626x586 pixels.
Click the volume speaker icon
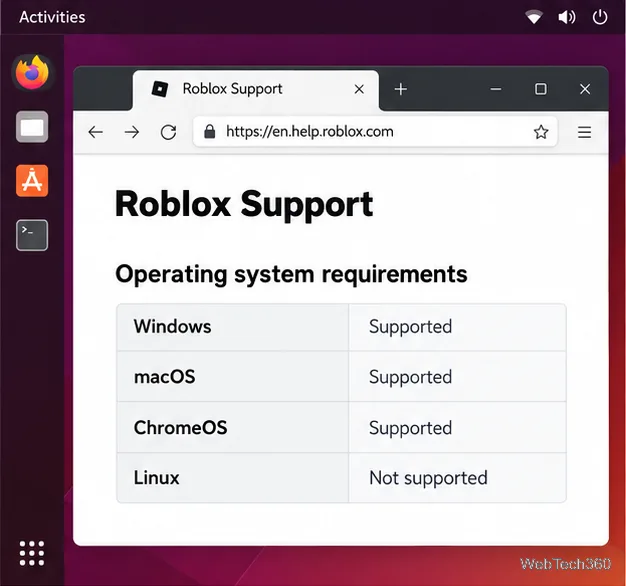[567, 17]
